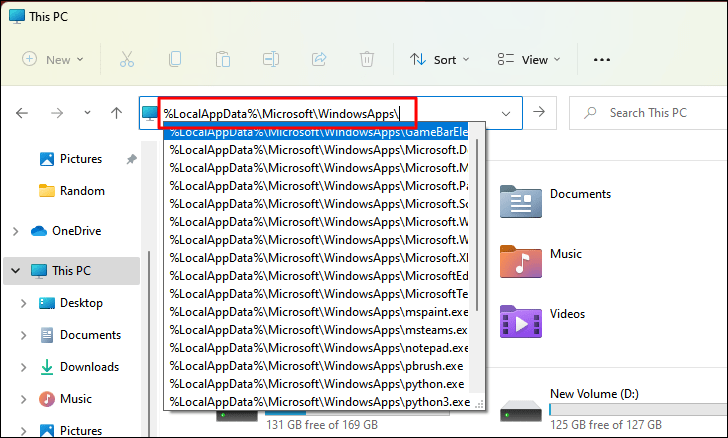Image resolution: width=728 pixels, height=438 pixels.
Task: Click the Rename icon in toolbar
Action: click(x=271, y=59)
